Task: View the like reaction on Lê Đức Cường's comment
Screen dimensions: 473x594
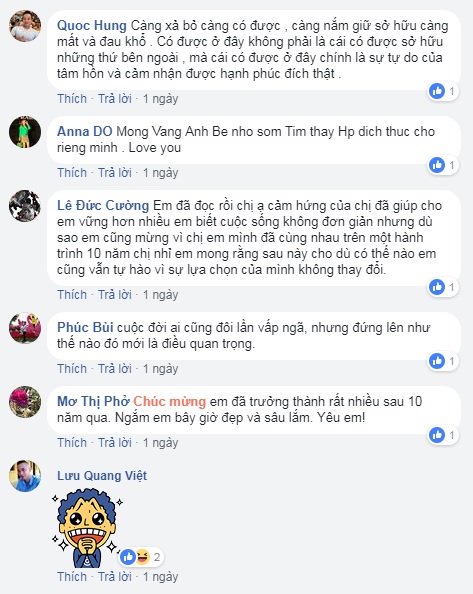Action: [443, 287]
